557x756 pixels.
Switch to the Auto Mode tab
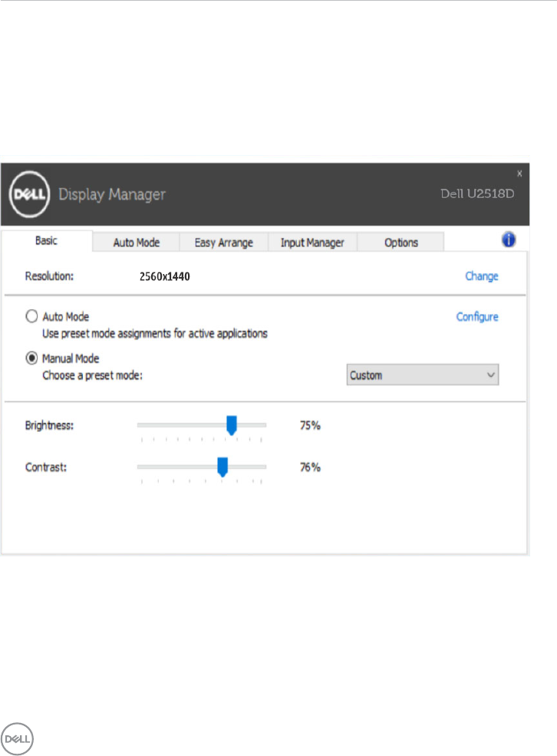pyautogui.click(x=136, y=243)
